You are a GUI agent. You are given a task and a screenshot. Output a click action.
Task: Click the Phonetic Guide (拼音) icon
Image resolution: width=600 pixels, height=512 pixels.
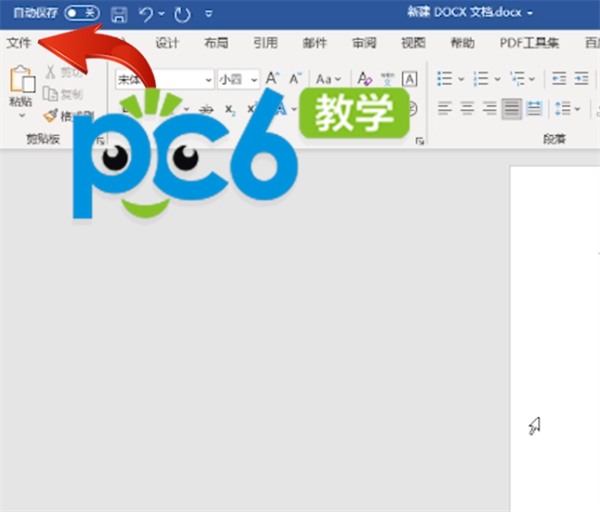387,79
